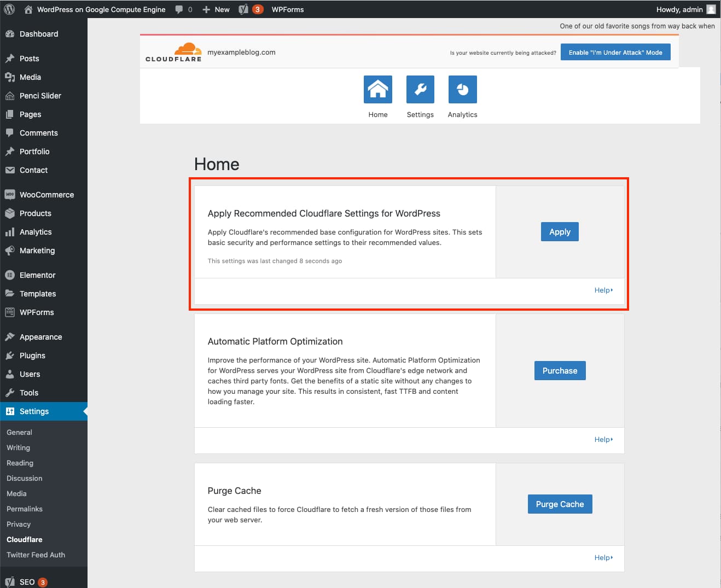Expand Help under Automatic Platform Optimization
The height and width of the screenshot is (588, 721).
click(603, 439)
